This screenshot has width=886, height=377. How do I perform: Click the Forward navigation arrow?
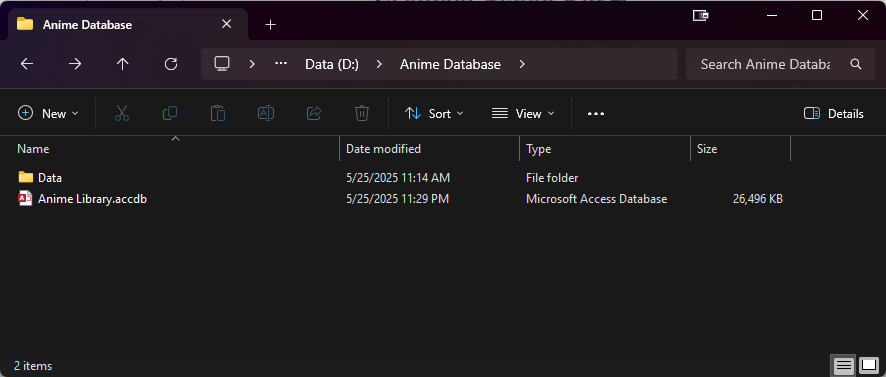[75, 64]
